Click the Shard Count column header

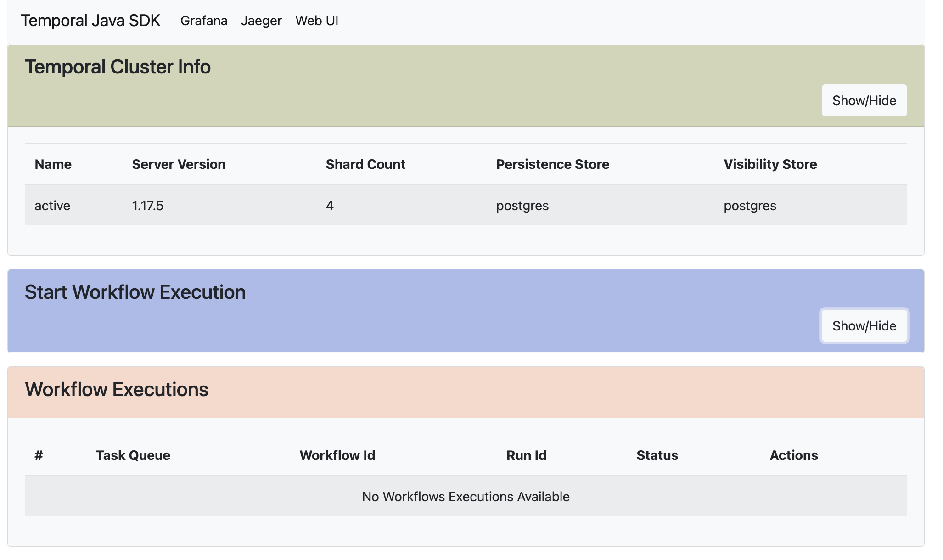pos(365,164)
